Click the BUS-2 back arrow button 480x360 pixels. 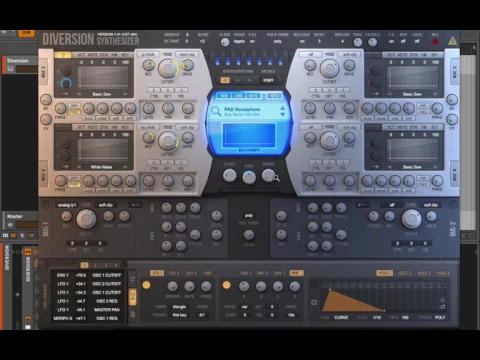click(x=362, y=205)
